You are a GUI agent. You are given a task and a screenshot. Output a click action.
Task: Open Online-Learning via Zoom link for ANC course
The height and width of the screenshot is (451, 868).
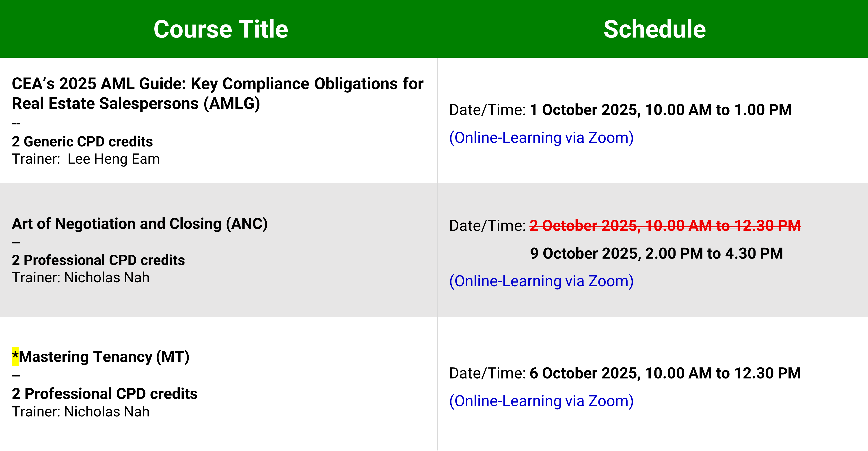[541, 281]
